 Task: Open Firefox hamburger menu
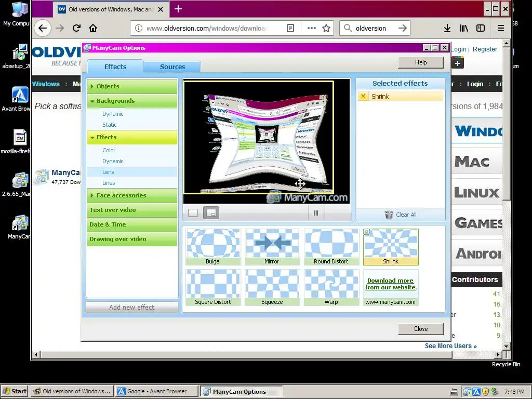(x=501, y=28)
